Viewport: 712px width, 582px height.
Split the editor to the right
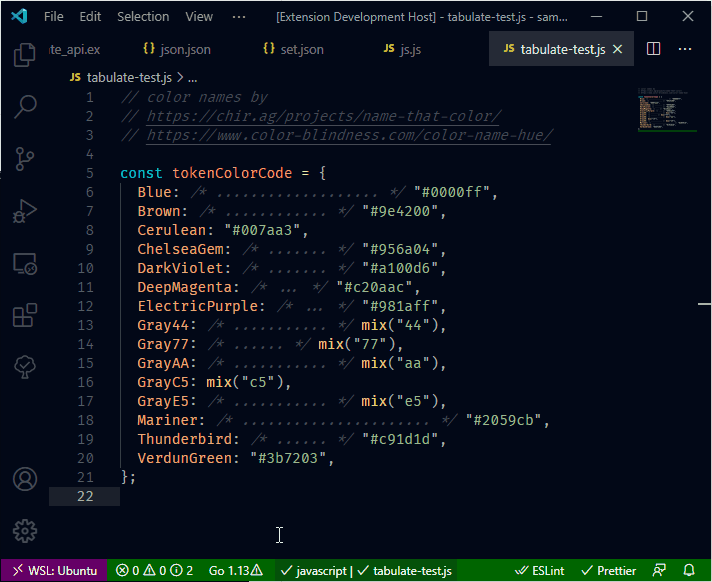click(x=653, y=49)
